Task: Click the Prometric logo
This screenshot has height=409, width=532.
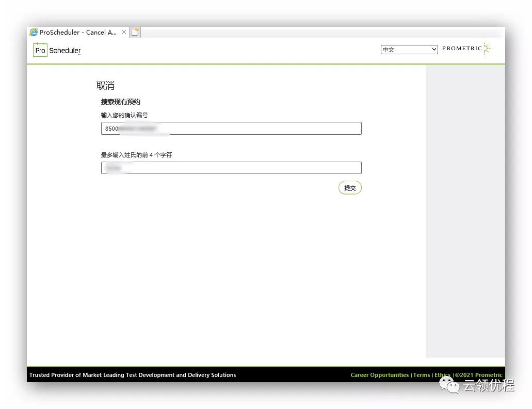Action: click(x=467, y=49)
